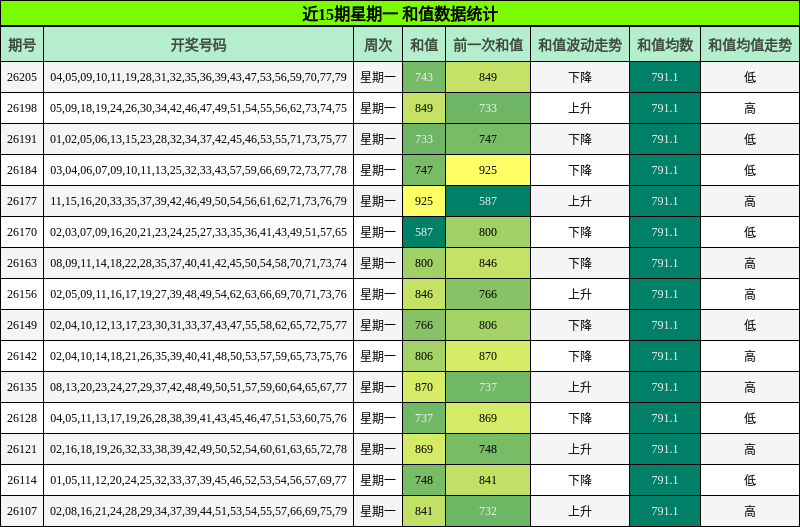Click the 前一次和值 cell 841 in row 26114
Screen dimensions: 800x527
488,480
